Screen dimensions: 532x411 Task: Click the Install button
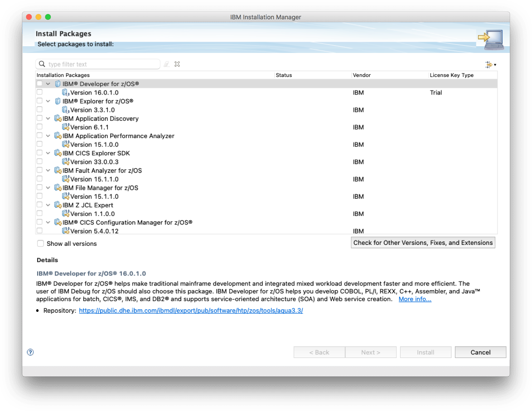point(426,352)
